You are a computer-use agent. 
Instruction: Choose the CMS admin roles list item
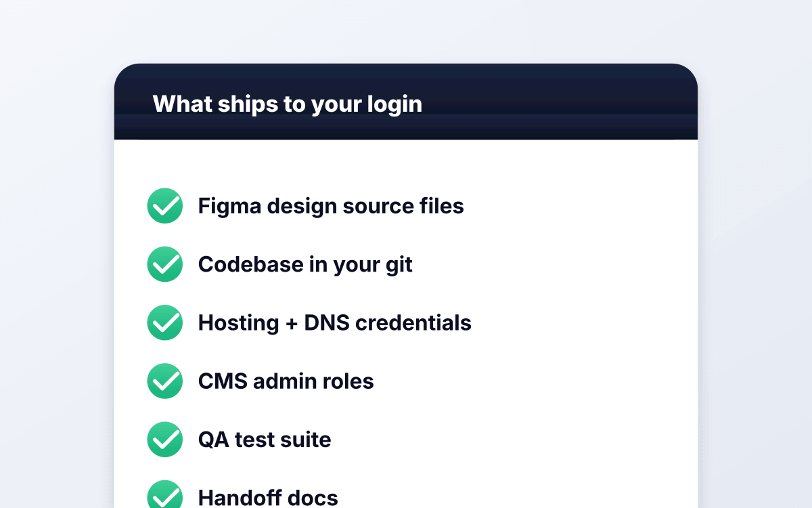tap(286, 381)
